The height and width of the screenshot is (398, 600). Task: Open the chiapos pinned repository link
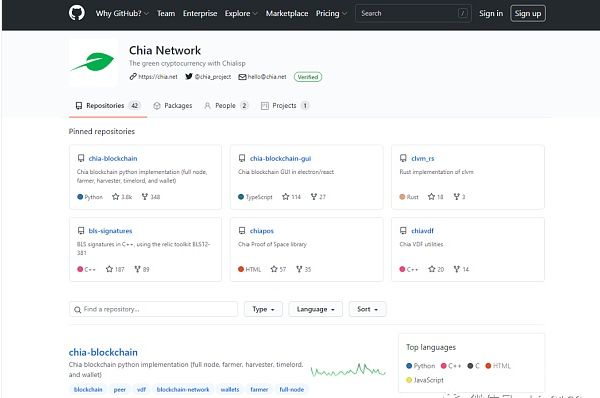coord(262,231)
